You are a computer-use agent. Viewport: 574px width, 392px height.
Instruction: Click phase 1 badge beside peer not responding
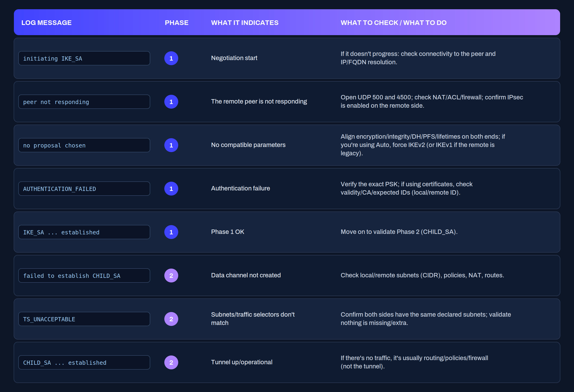pyautogui.click(x=171, y=102)
